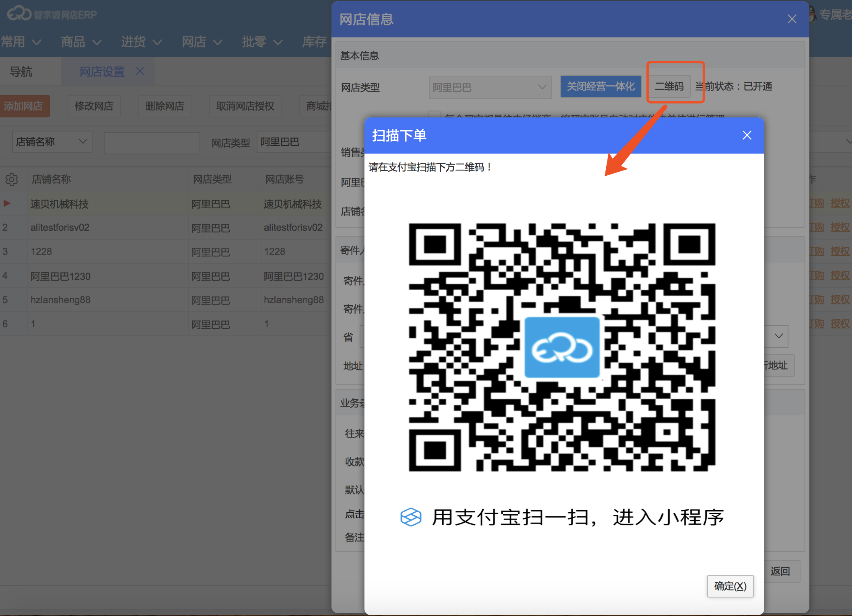
Task: Click 授权 link in row 6
Action: (840, 324)
